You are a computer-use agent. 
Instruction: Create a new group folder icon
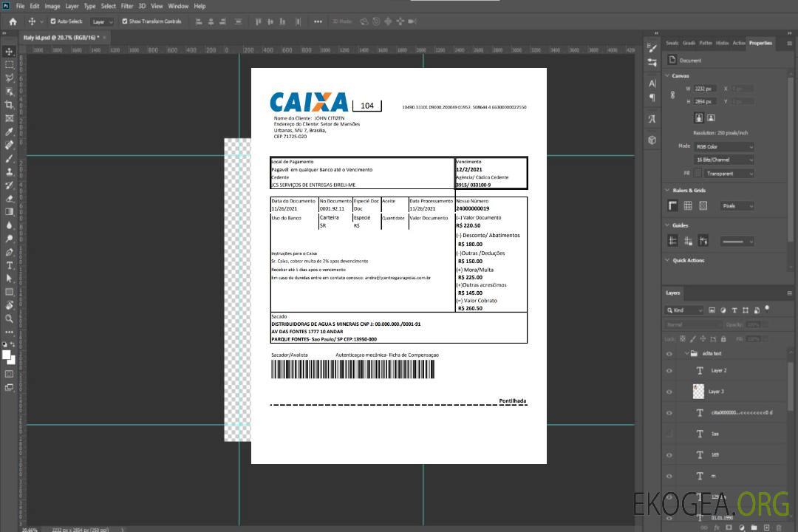(x=754, y=528)
